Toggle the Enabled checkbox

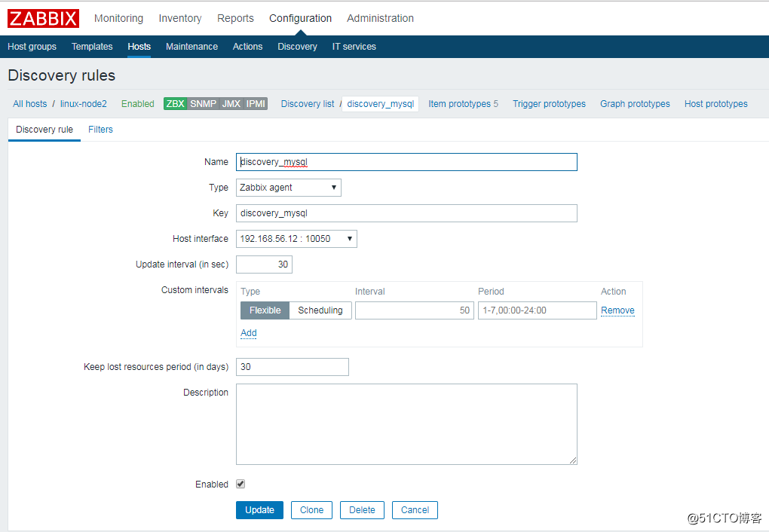tap(241, 484)
